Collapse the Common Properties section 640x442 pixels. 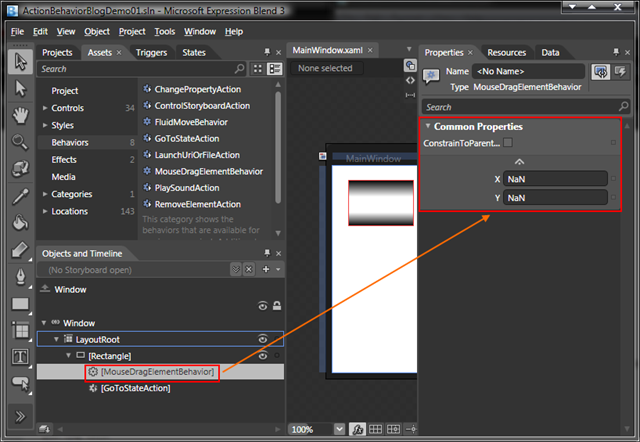pyautogui.click(x=428, y=126)
